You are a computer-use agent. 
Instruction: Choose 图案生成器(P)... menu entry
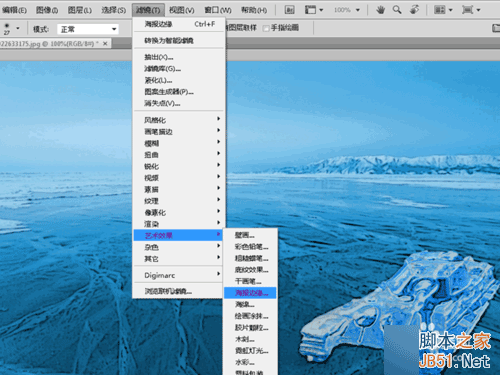[180, 92]
